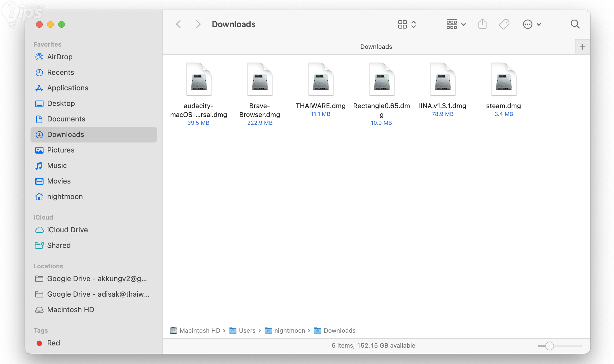Viewport: 614px width, 364px height.
Task: Select the Downloads tab header
Action: tap(376, 47)
